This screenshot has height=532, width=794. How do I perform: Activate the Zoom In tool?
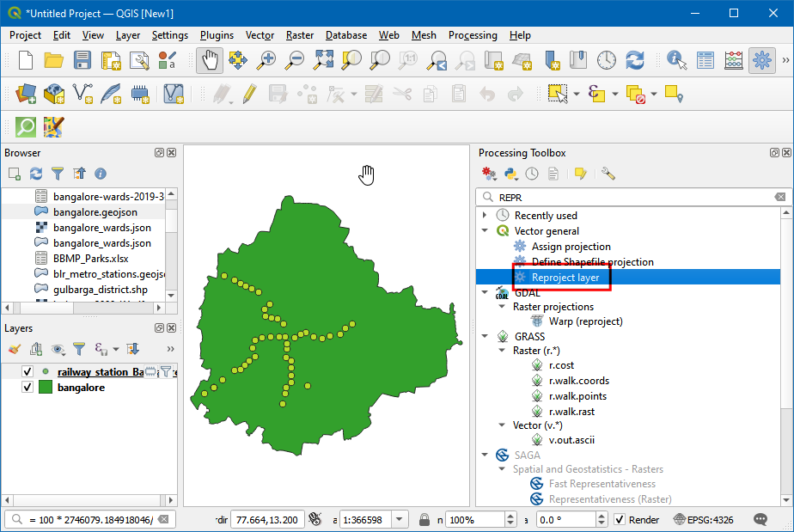[266, 60]
